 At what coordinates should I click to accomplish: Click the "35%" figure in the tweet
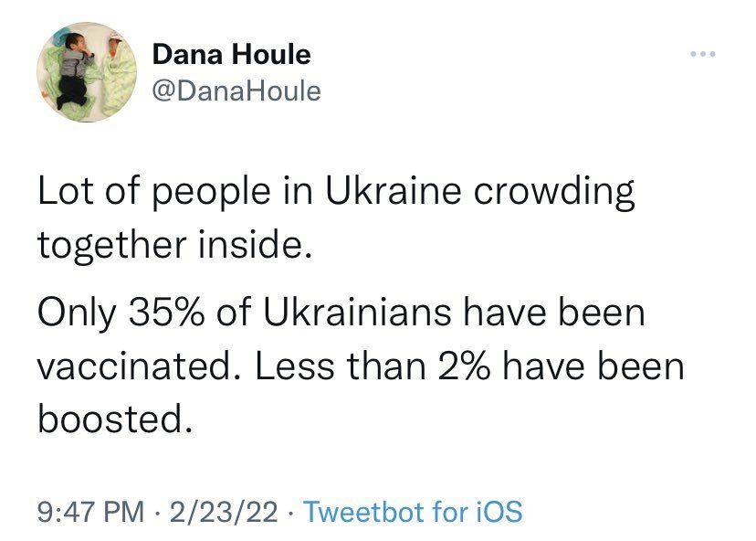[x=165, y=313]
